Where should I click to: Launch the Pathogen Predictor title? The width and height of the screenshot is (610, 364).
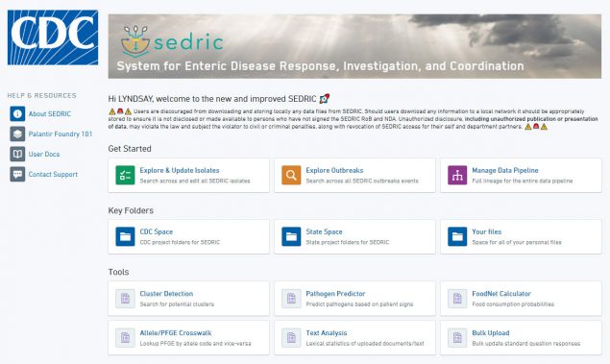point(335,294)
